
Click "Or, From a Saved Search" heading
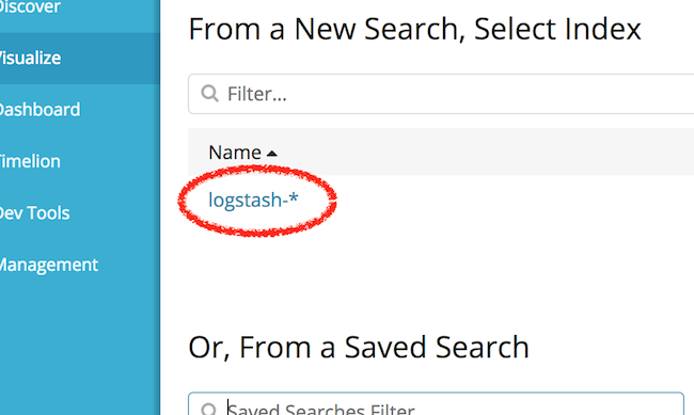tap(358, 347)
